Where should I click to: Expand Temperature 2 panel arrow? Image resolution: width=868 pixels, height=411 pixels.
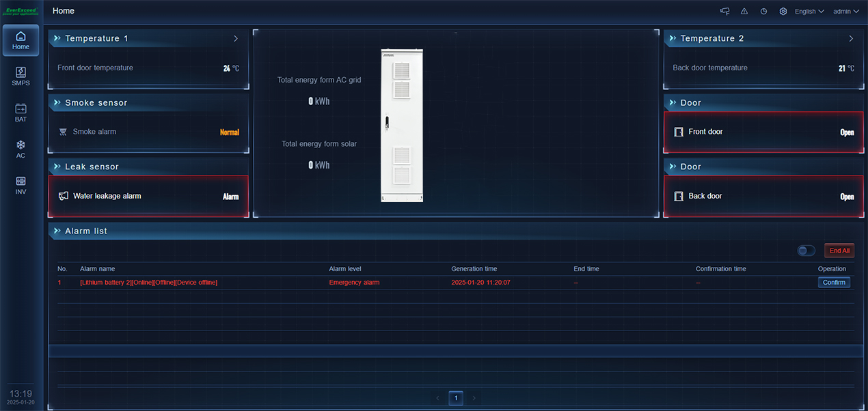(851, 39)
